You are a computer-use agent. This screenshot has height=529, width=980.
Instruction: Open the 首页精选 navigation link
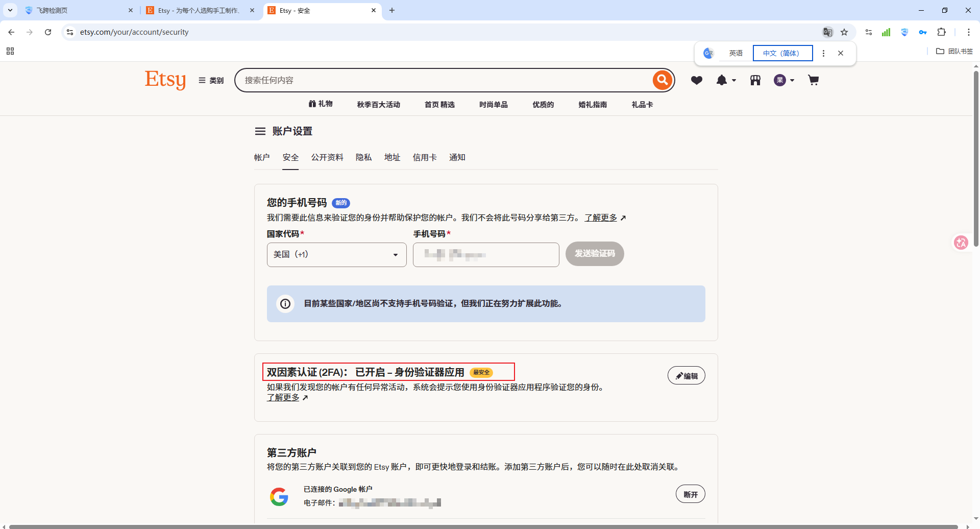click(439, 105)
